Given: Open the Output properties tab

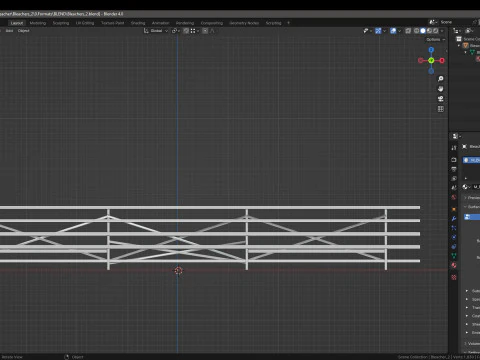Looking at the screenshot, I should click(x=454, y=169).
